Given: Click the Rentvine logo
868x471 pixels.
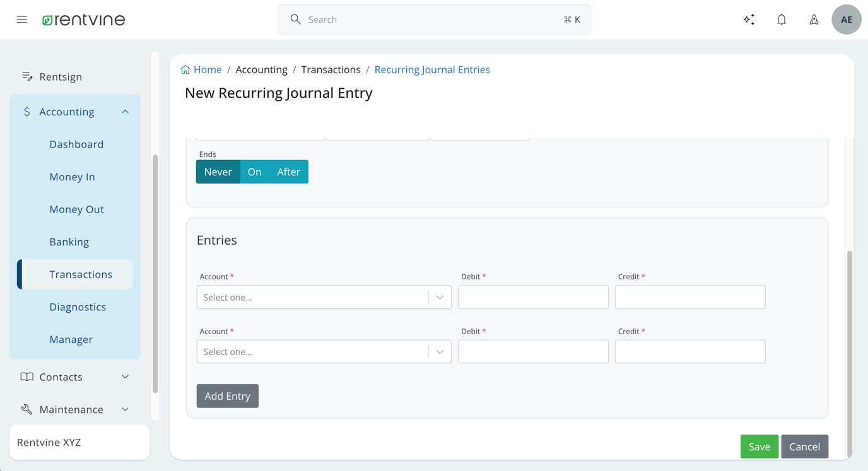Looking at the screenshot, I should pyautogui.click(x=83, y=19).
